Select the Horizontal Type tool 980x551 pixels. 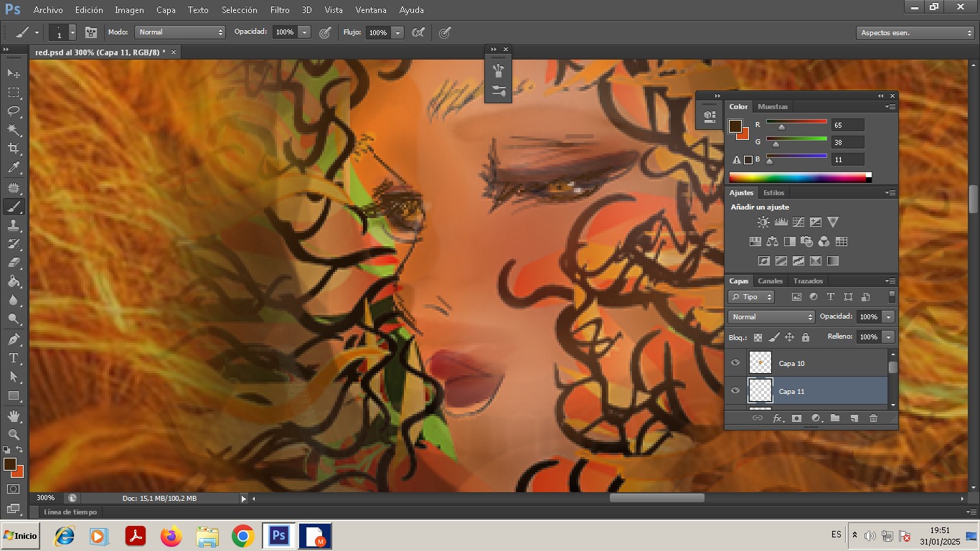click(x=14, y=358)
